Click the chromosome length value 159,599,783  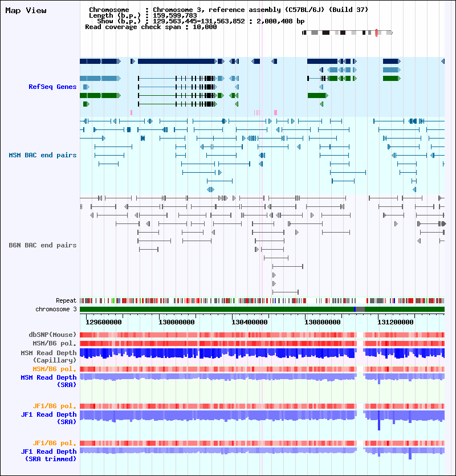[x=175, y=15]
